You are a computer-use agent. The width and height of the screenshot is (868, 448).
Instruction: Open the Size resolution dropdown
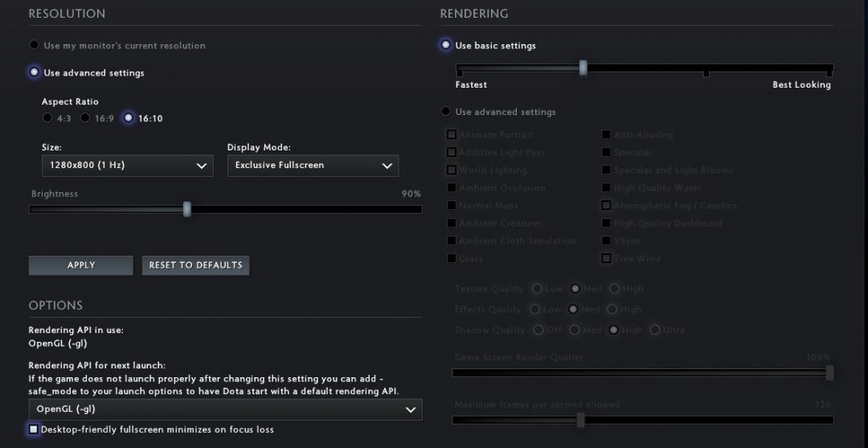pos(127,166)
